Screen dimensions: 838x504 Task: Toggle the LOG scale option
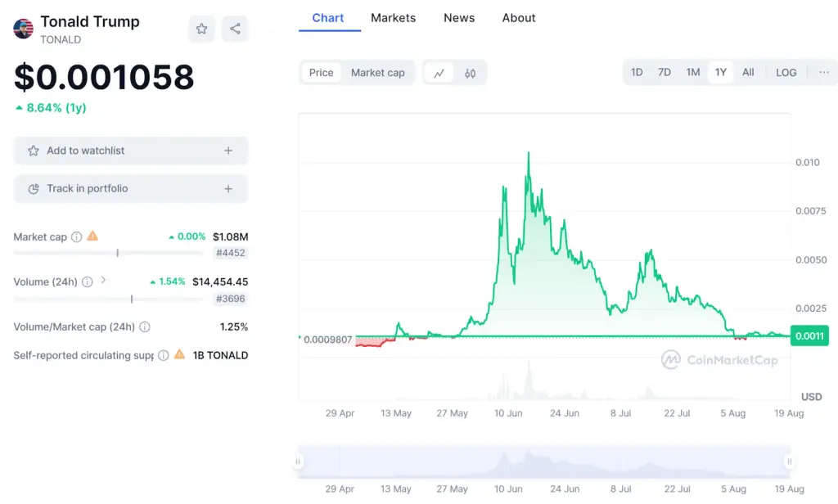[786, 72]
